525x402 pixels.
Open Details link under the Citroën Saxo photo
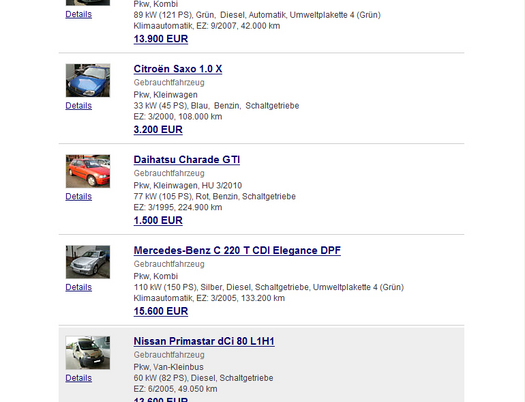pyautogui.click(x=78, y=106)
